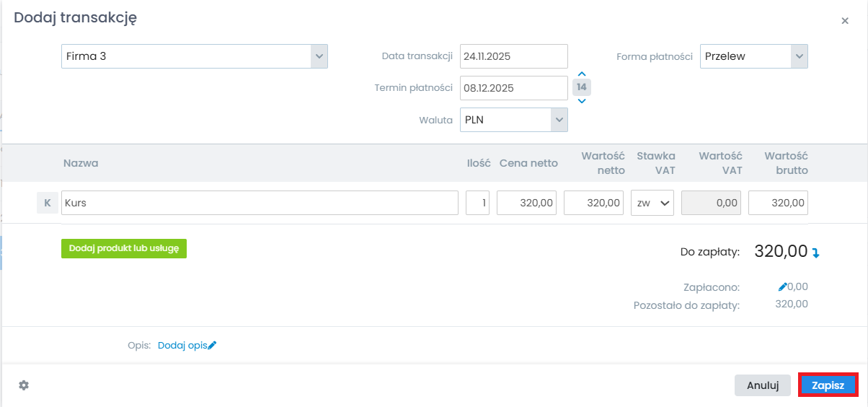This screenshot has height=407, width=868.
Task: Expand the Stawka VAT zw dropdown
Action: pos(652,203)
